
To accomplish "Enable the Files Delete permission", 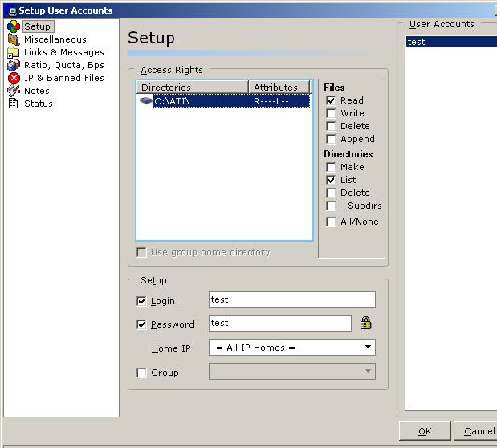I will 331,126.
